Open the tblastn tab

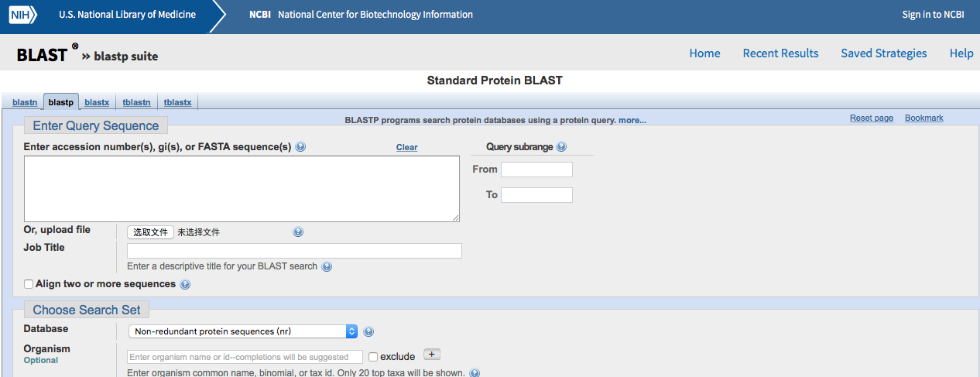tap(136, 102)
